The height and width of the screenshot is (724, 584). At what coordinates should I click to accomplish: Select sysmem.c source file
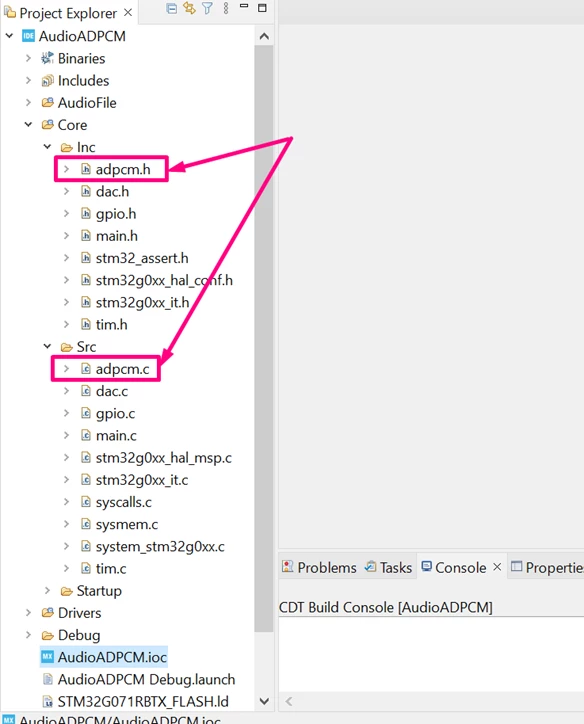[x=126, y=524]
